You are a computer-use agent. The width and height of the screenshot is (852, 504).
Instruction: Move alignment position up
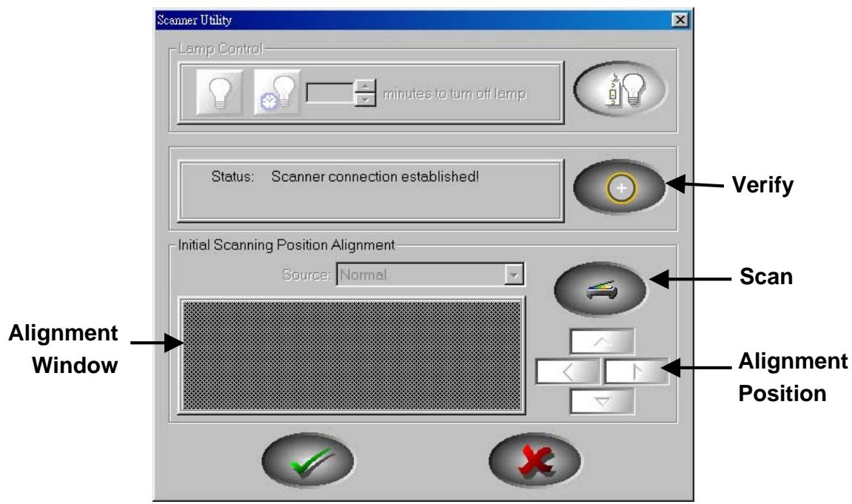602,342
